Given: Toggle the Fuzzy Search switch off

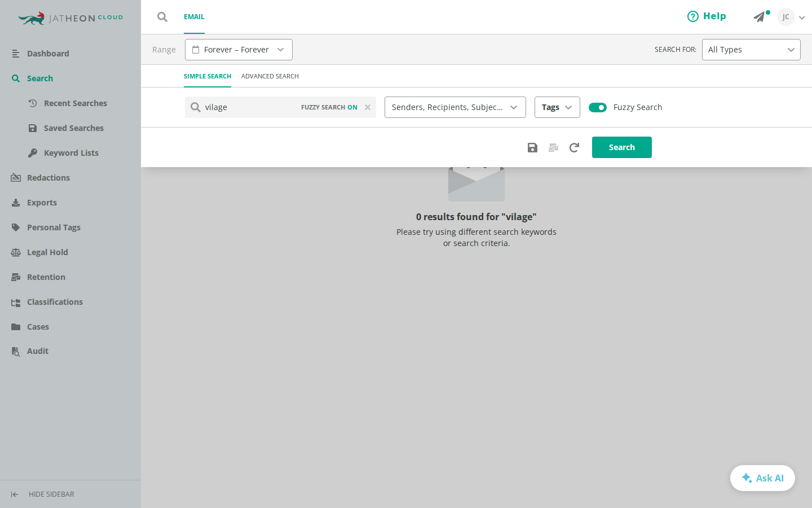Looking at the screenshot, I should pos(598,107).
